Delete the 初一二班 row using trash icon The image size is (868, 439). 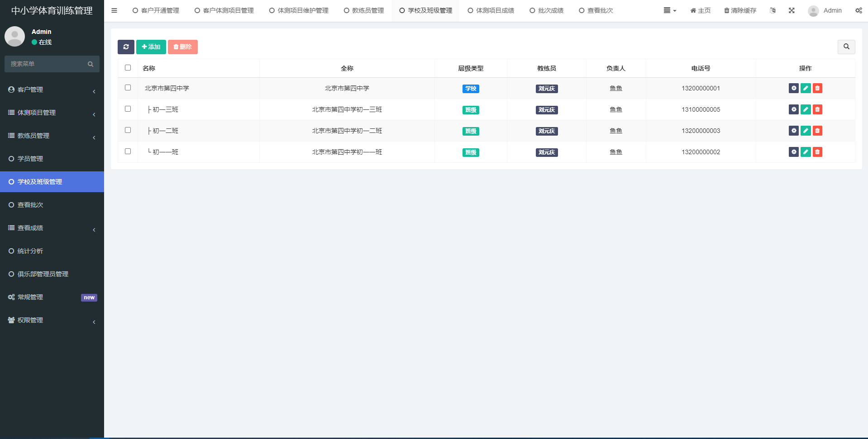(817, 131)
